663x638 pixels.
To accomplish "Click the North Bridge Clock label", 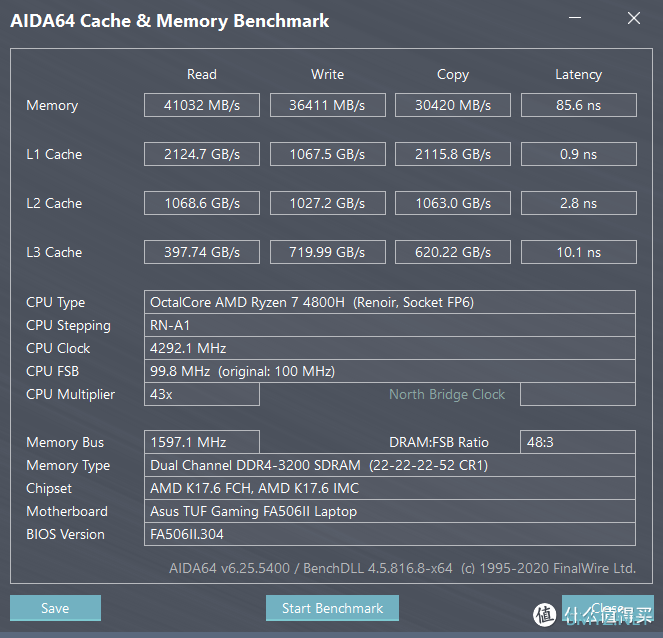I will coord(447,394).
